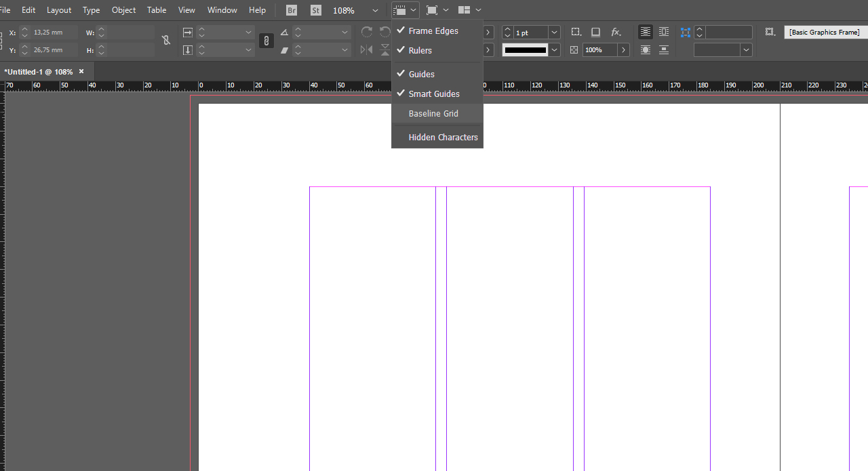Open the stroke weight dropdown
Viewport: 868px width, 471px height.
(x=554, y=32)
